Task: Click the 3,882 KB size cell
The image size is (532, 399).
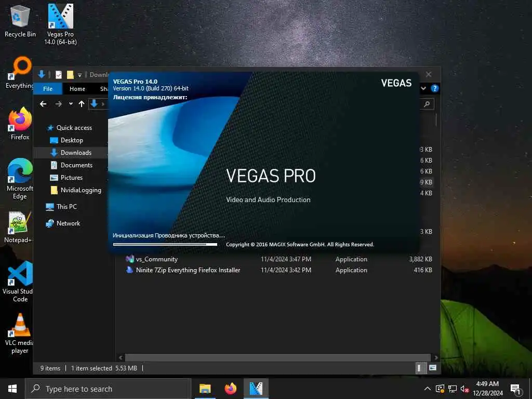Action: 420,259
